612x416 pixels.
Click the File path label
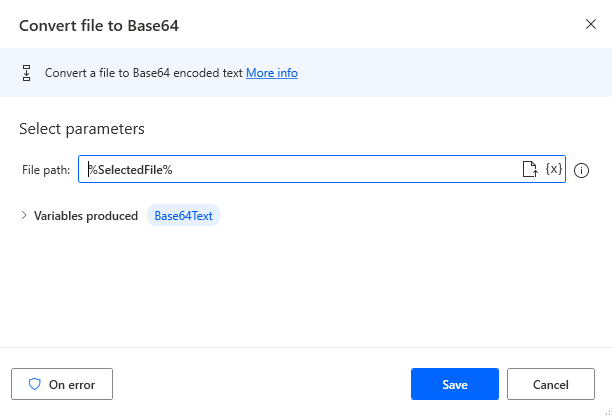pyautogui.click(x=46, y=170)
